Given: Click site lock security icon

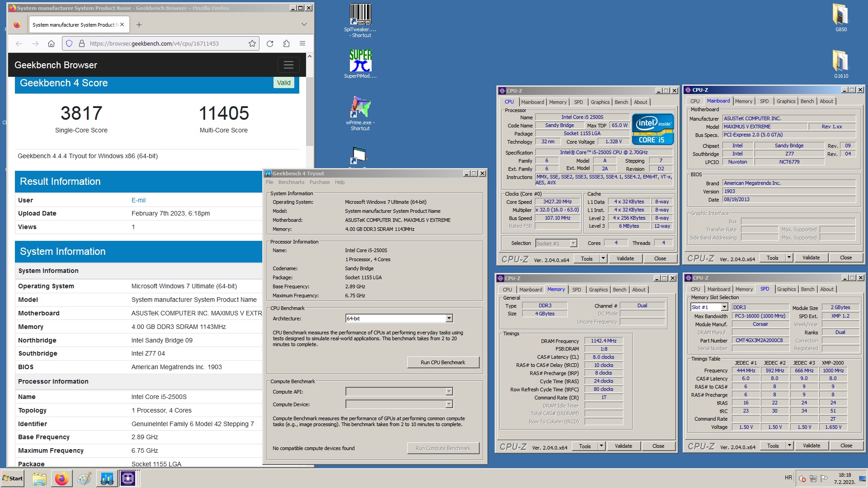Looking at the screenshot, I should coord(82,43).
